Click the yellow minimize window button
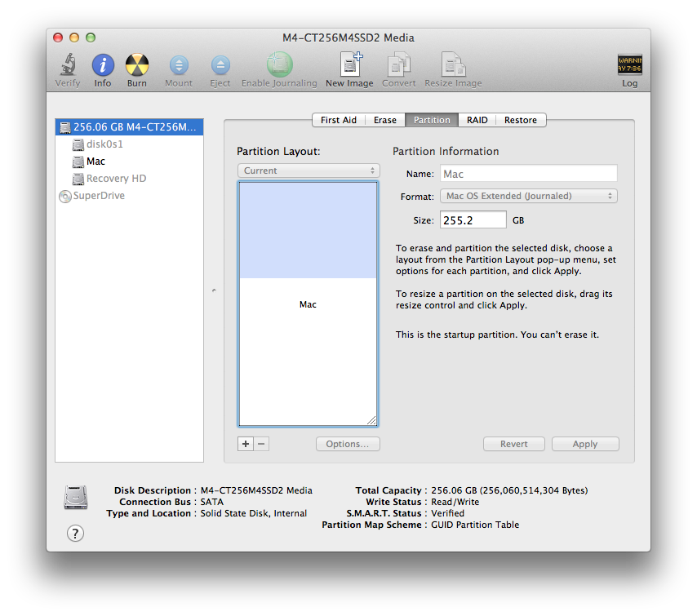 pyautogui.click(x=74, y=38)
